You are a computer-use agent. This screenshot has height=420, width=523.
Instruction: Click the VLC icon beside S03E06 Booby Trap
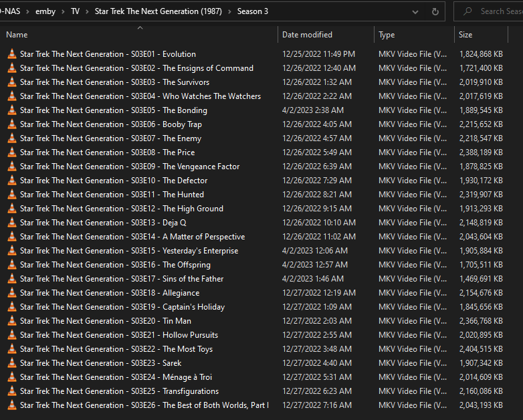[11, 124]
